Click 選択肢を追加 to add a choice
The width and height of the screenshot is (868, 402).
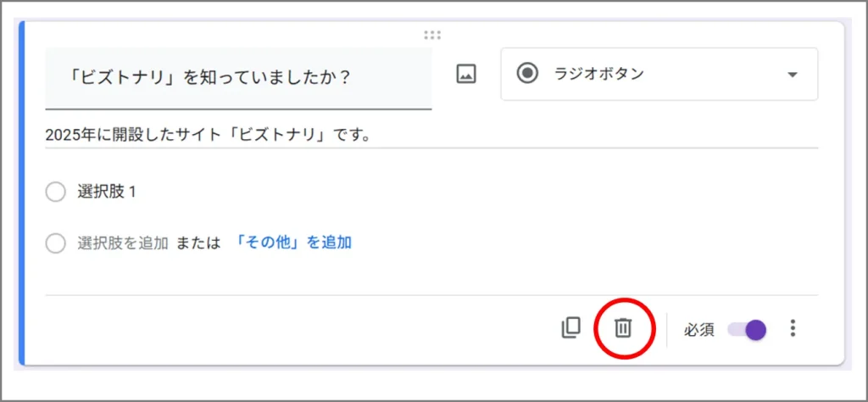coord(123,243)
